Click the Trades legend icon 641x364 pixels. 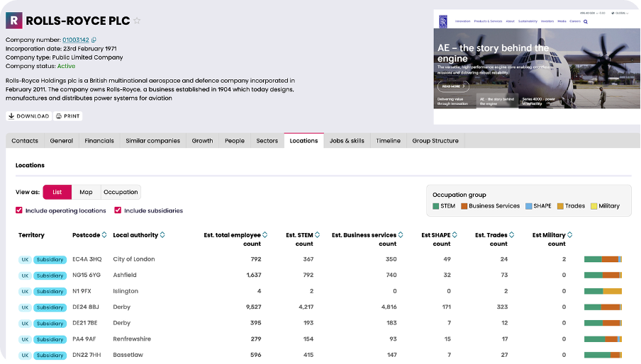[x=560, y=206]
